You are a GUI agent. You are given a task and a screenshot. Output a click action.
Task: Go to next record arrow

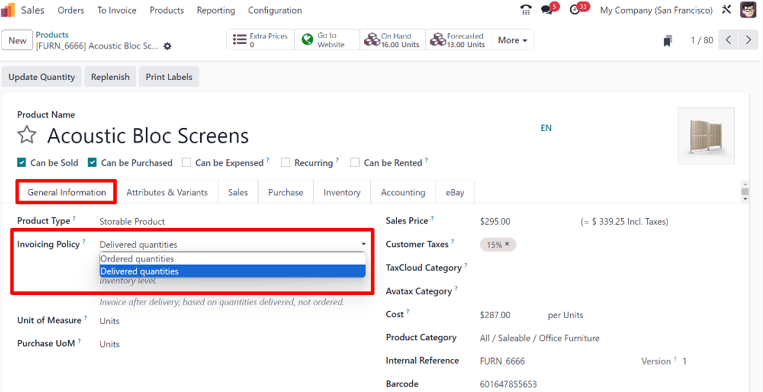coord(748,40)
